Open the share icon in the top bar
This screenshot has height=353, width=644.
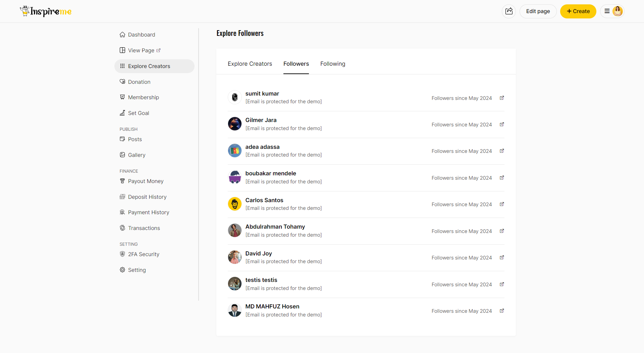point(509,11)
